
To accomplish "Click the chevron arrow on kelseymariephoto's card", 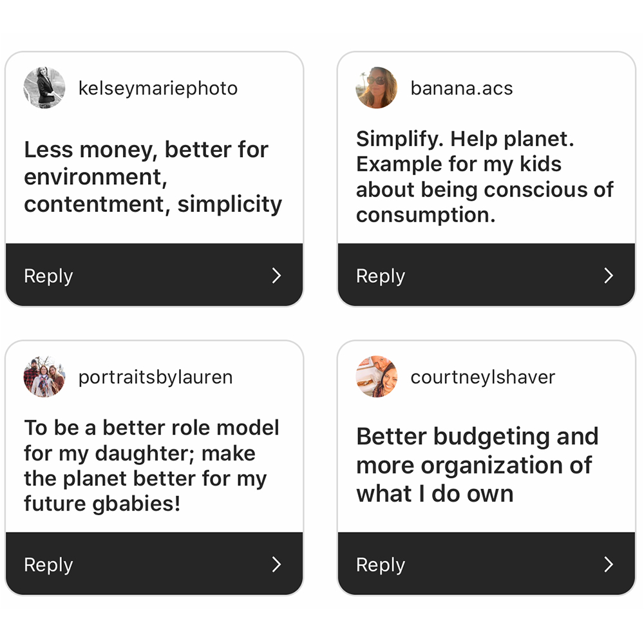I will (x=277, y=276).
